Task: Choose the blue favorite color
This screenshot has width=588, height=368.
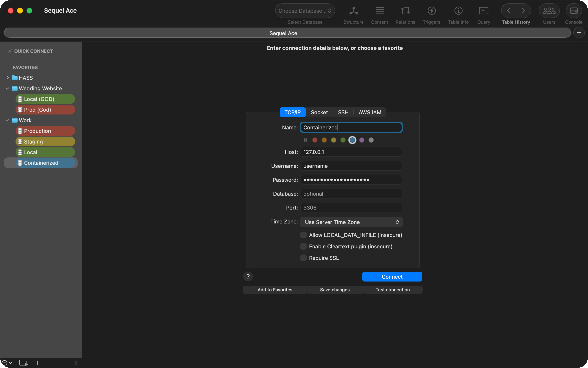Action: 352,140
